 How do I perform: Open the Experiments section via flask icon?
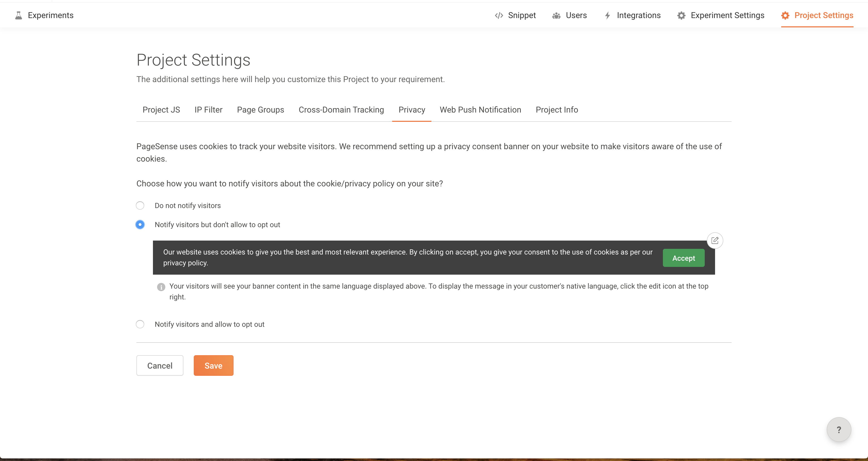tap(19, 15)
